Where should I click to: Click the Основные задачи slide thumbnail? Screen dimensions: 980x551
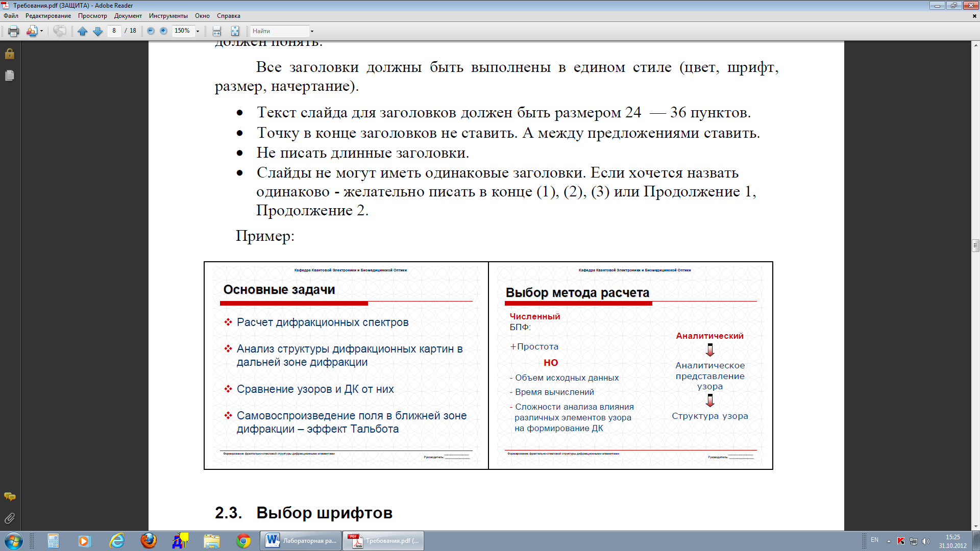[347, 365]
